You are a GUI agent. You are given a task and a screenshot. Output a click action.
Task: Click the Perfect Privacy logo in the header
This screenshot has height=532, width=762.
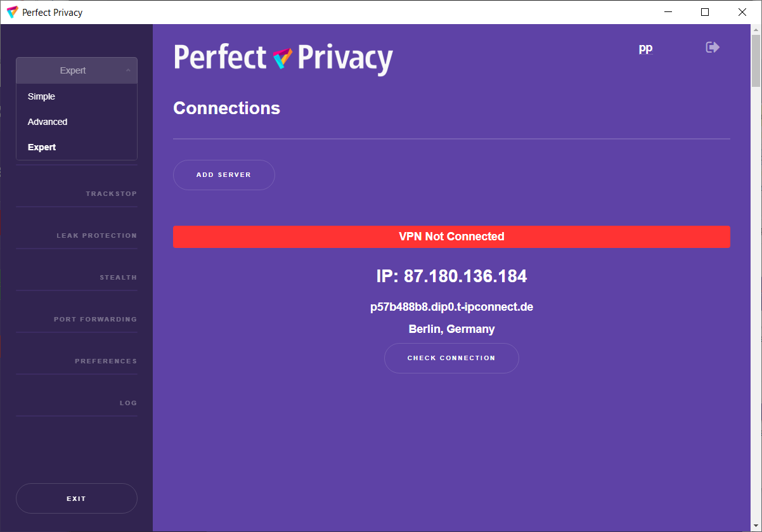pos(283,58)
